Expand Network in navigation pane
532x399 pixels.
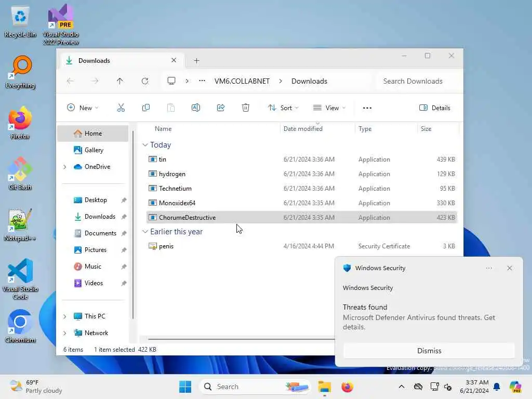[64, 333]
